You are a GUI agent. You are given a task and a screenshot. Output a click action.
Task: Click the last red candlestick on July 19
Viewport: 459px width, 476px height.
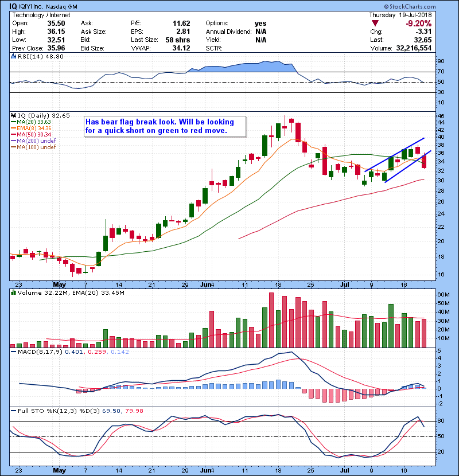click(424, 162)
